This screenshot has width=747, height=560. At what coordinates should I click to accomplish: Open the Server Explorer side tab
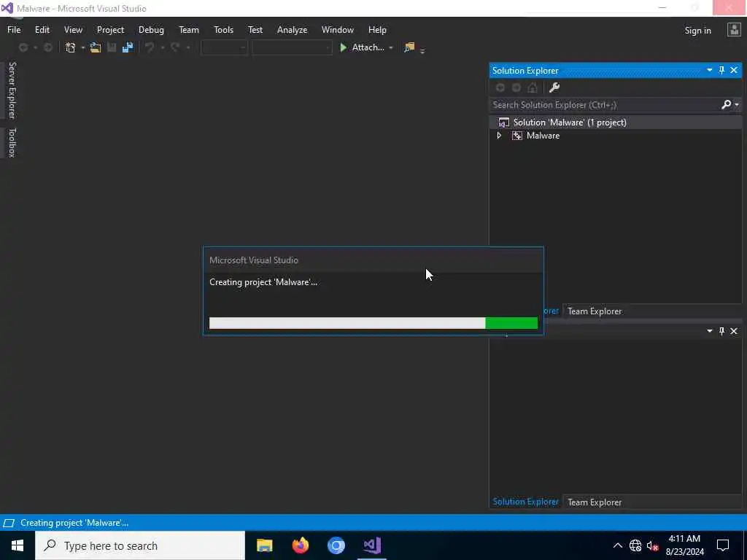click(x=12, y=90)
